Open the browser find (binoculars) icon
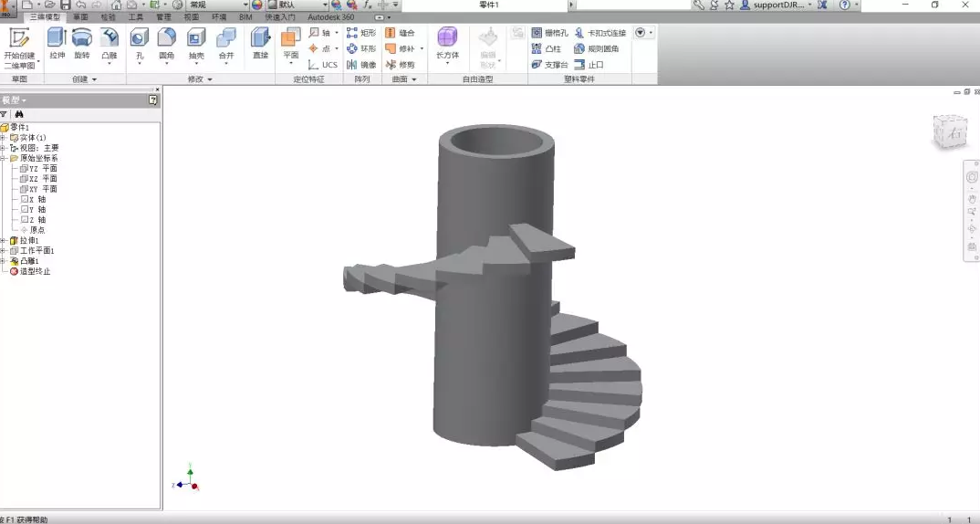This screenshot has width=980, height=524. coord(19,114)
